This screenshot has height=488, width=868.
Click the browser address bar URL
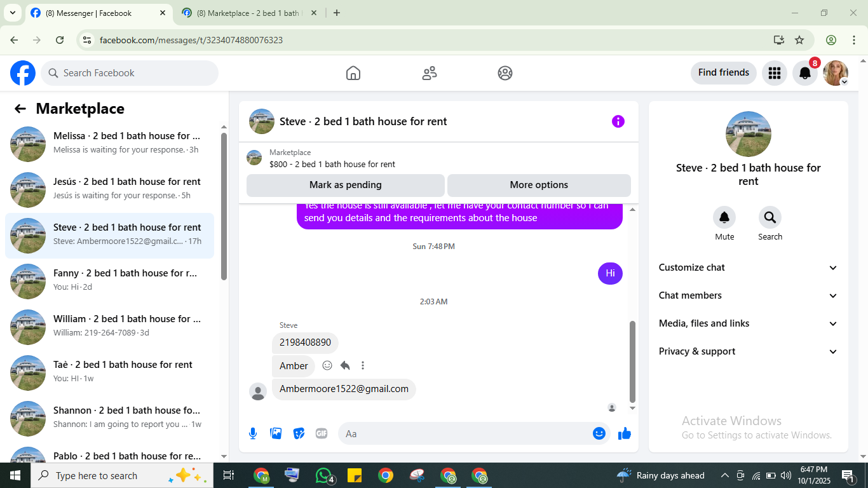coord(191,40)
